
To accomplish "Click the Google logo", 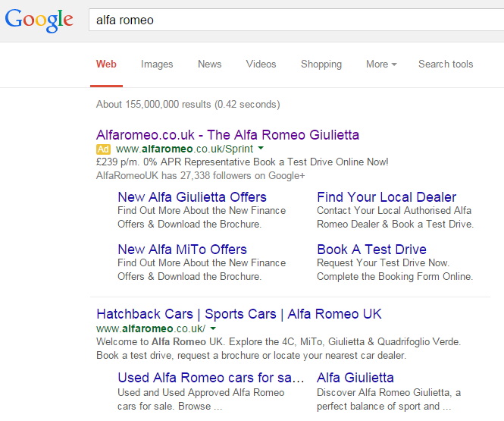I will coord(39,20).
